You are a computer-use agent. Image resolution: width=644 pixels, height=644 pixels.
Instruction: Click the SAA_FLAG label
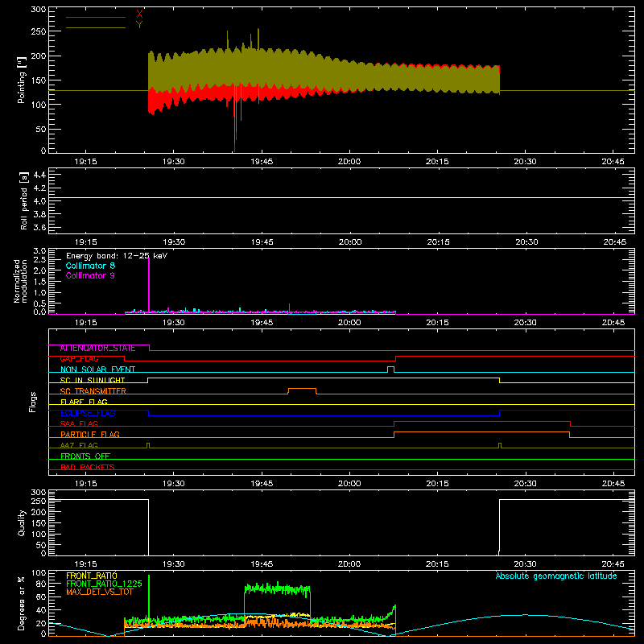point(79,423)
